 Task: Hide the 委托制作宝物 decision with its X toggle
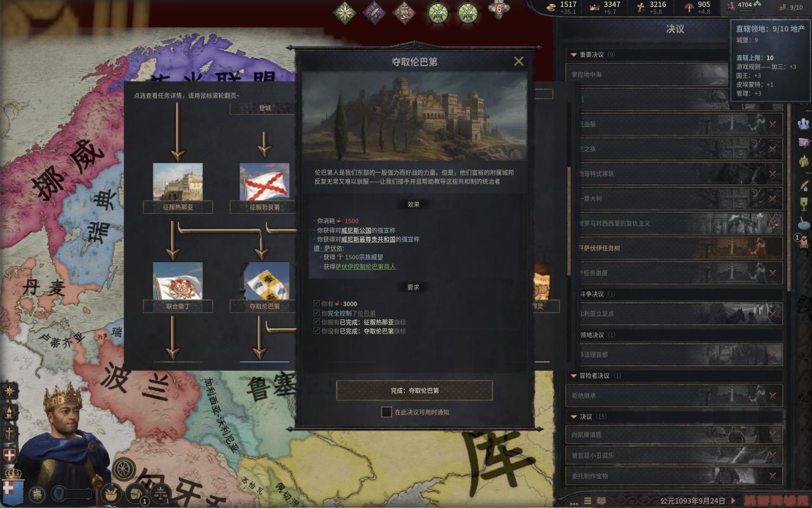[x=772, y=476]
